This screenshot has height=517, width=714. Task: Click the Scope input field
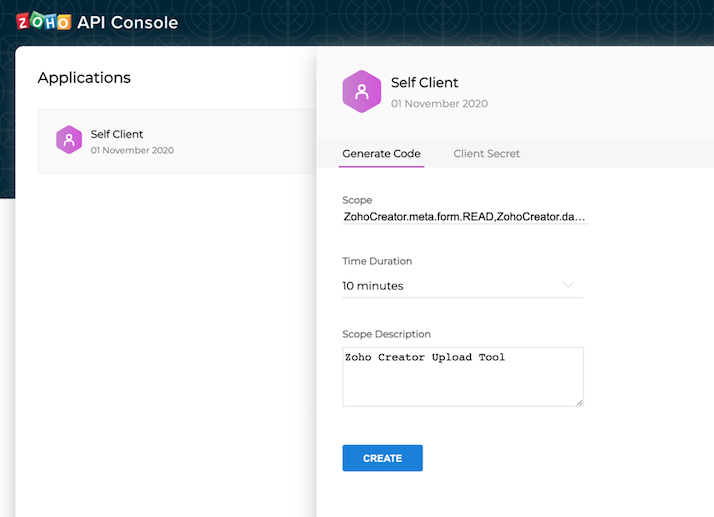click(465, 216)
